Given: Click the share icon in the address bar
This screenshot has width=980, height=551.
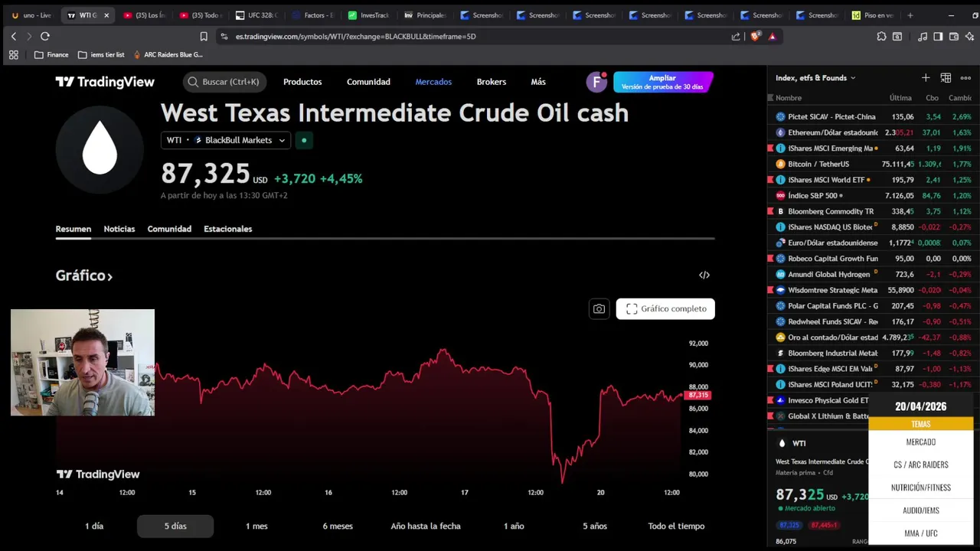Looking at the screenshot, I should point(736,36).
